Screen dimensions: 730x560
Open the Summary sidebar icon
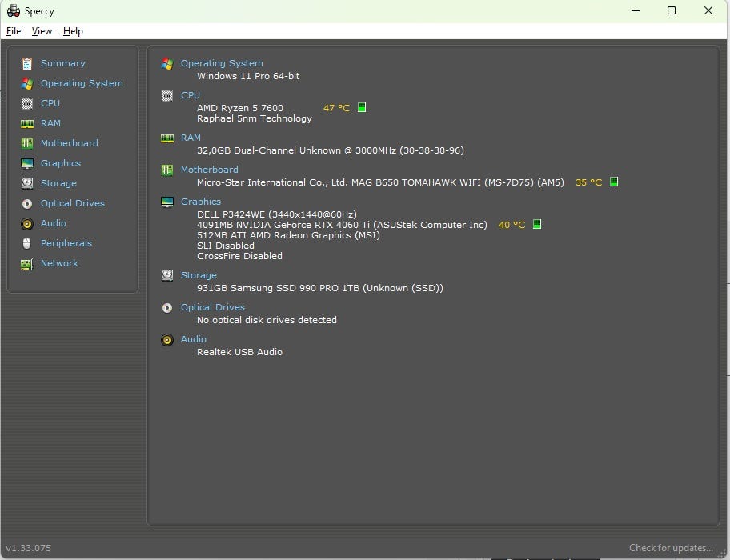(x=27, y=63)
